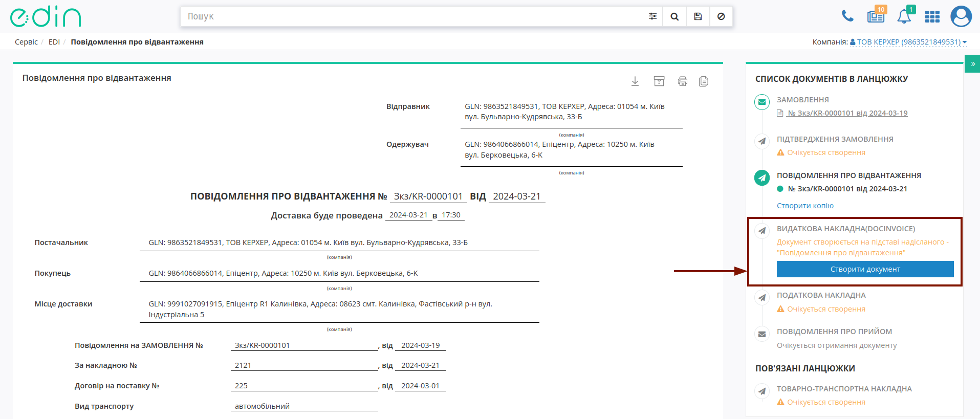This screenshot has height=419, width=980.
Task: Click the ПОВІДОМЛЕННЯ ПРО ПРИЙОМ envelope icon
Action: tap(762, 334)
